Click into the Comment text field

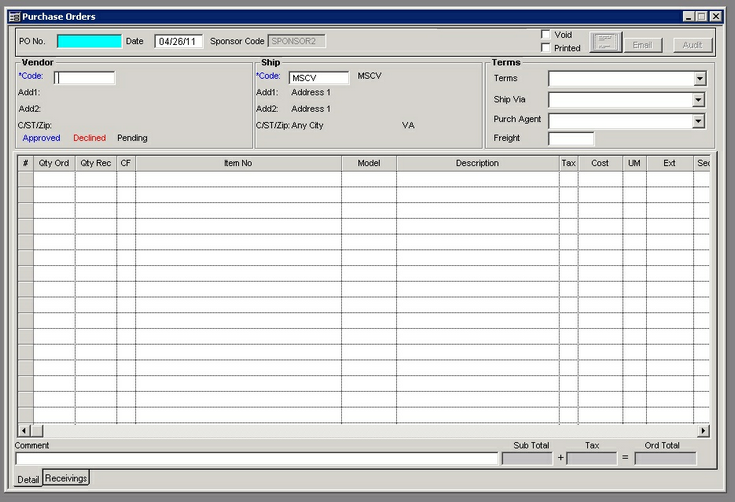coord(256,459)
